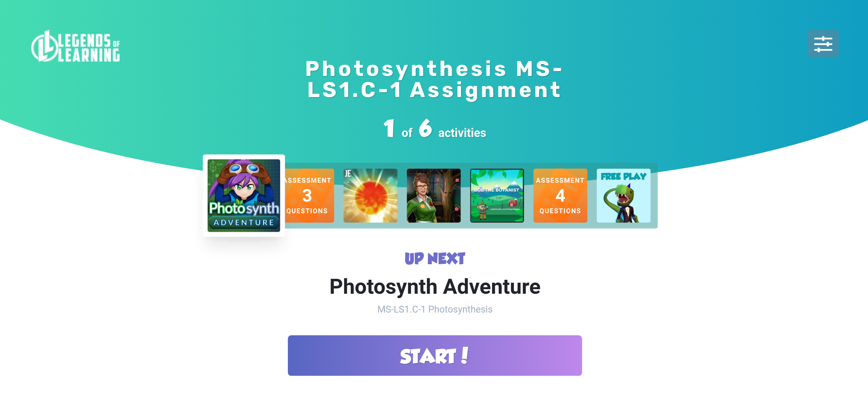Select the Photosynth Adventure game thumbnail
This screenshot has height=420, width=868.
(x=244, y=195)
